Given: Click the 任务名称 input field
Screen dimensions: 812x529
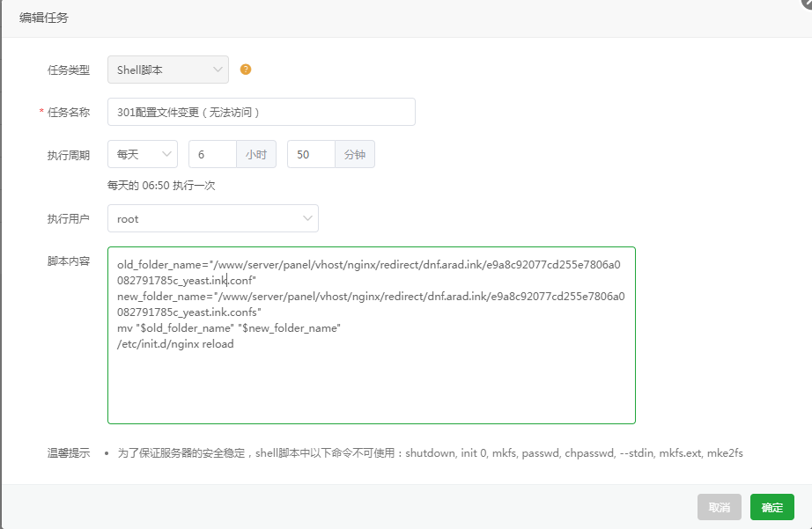Looking at the screenshot, I should click(x=262, y=112).
